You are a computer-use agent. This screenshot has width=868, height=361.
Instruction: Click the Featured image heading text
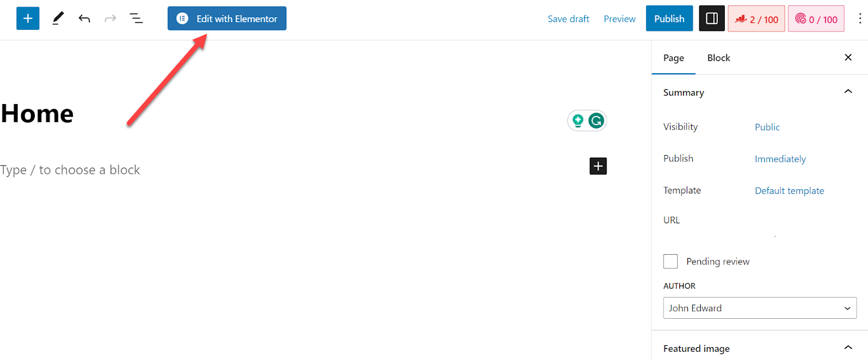pos(696,349)
